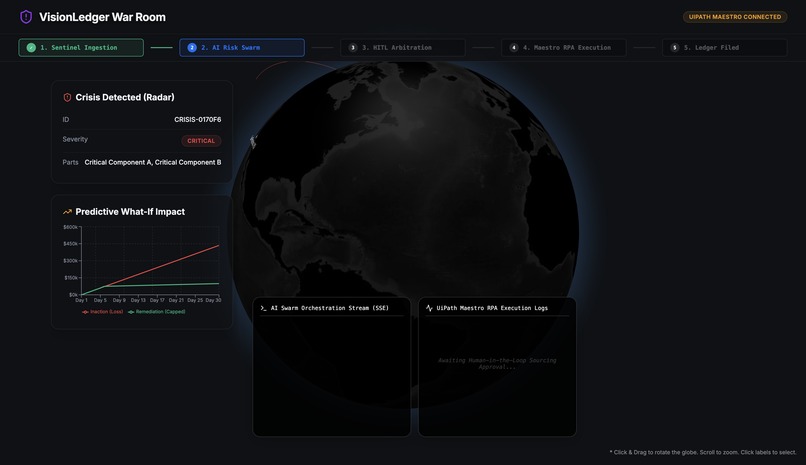Click the Crisis Detected (Radar) heading
This screenshot has height=465, width=806.
(125, 97)
